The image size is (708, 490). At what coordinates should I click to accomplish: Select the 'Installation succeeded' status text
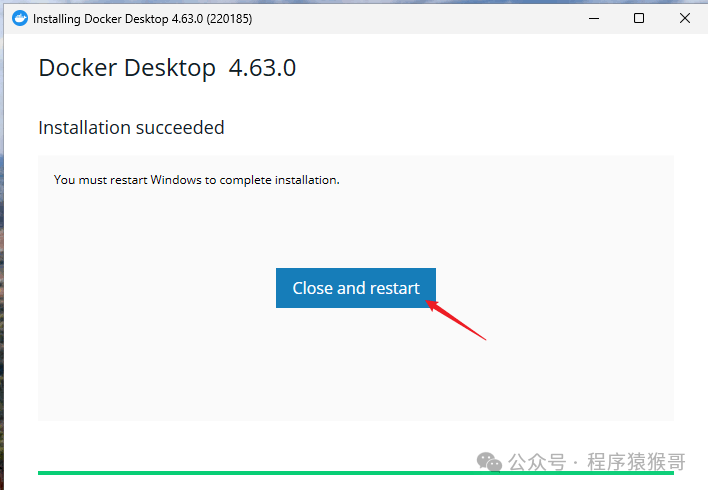point(131,128)
